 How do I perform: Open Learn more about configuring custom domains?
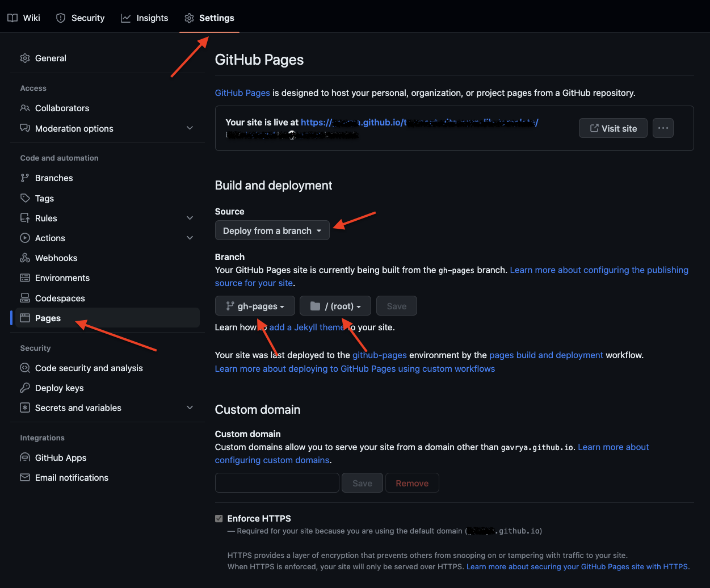pos(614,447)
